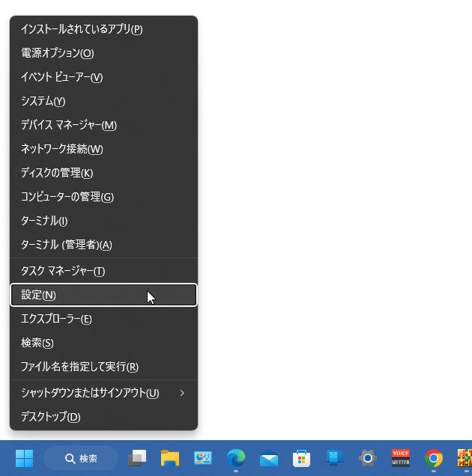The image size is (472, 476).
Task: Select 検索(S) in the context menu
Action: tap(103, 343)
